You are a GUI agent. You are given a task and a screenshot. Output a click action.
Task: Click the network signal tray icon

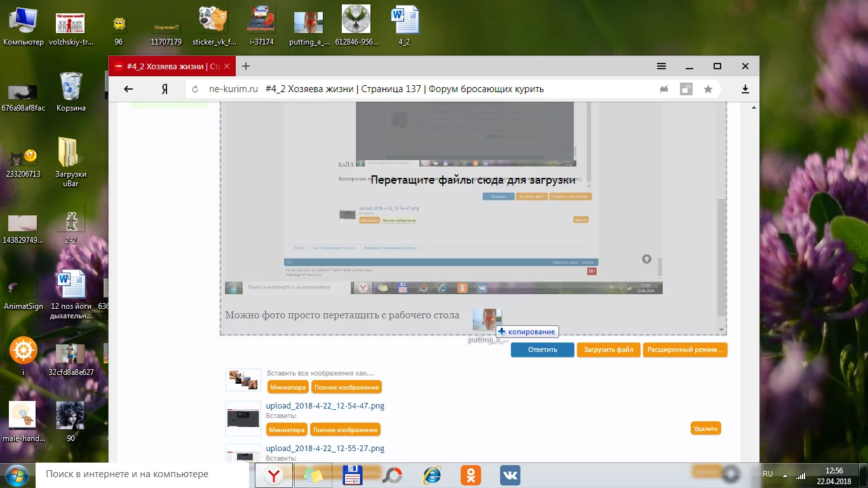[801, 475]
